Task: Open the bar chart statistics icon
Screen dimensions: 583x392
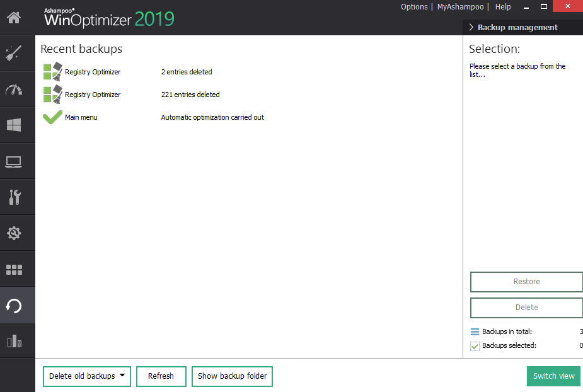Action: pos(14,341)
